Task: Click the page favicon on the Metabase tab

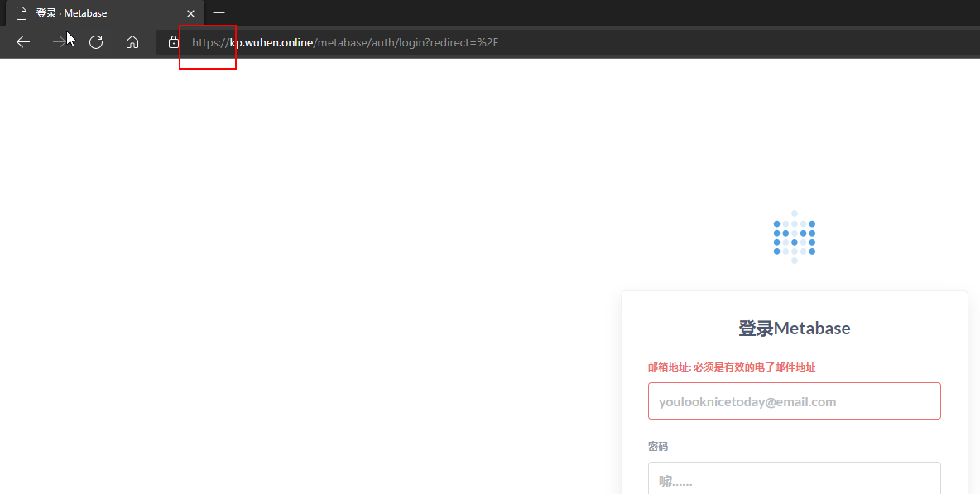Action: (x=22, y=13)
